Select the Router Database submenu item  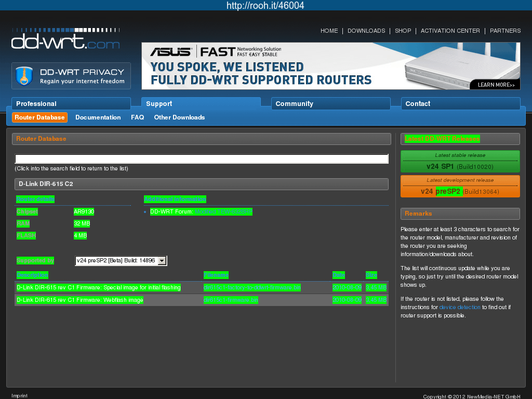pos(39,117)
